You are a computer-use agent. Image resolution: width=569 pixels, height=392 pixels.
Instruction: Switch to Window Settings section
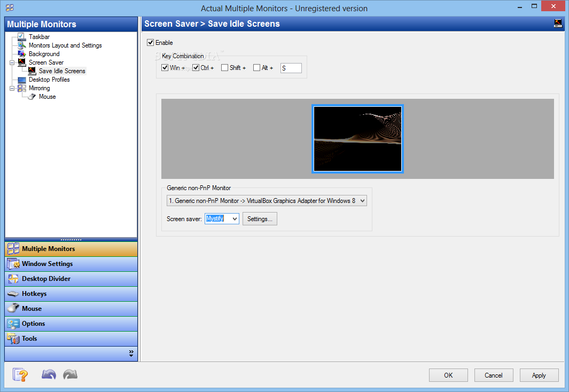pos(71,264)
